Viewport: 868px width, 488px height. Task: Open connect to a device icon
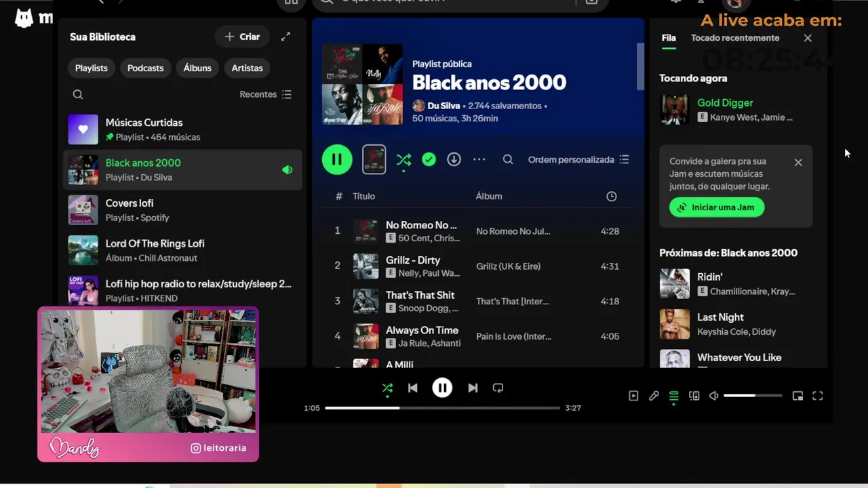point(694,396)
